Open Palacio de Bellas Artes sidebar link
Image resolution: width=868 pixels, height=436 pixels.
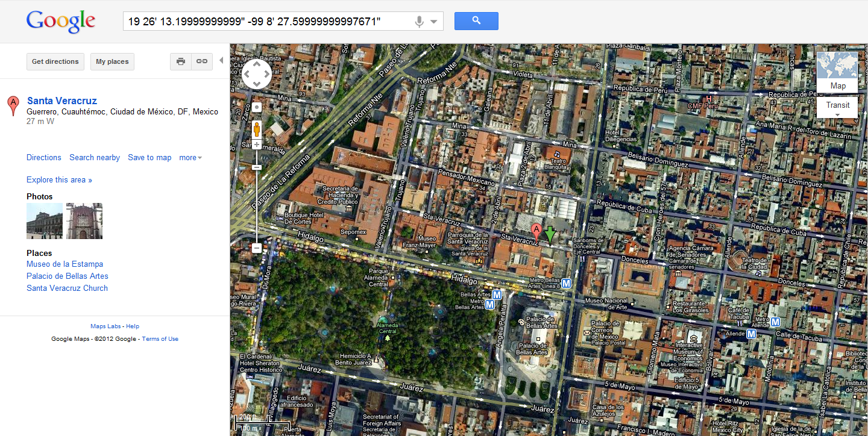(x=68, y=276)
